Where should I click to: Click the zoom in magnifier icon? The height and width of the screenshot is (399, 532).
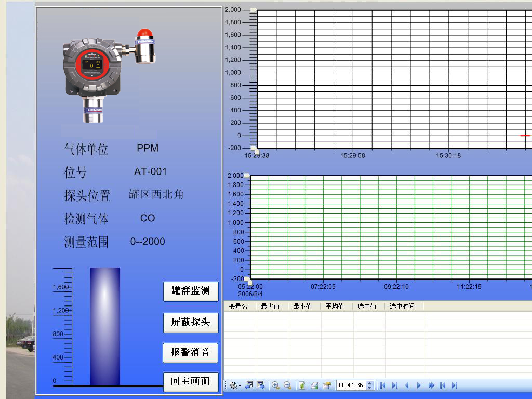275,385
